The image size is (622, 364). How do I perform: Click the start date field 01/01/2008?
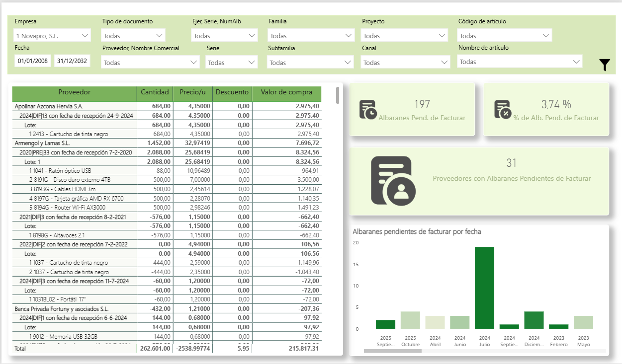coord(33,61)
